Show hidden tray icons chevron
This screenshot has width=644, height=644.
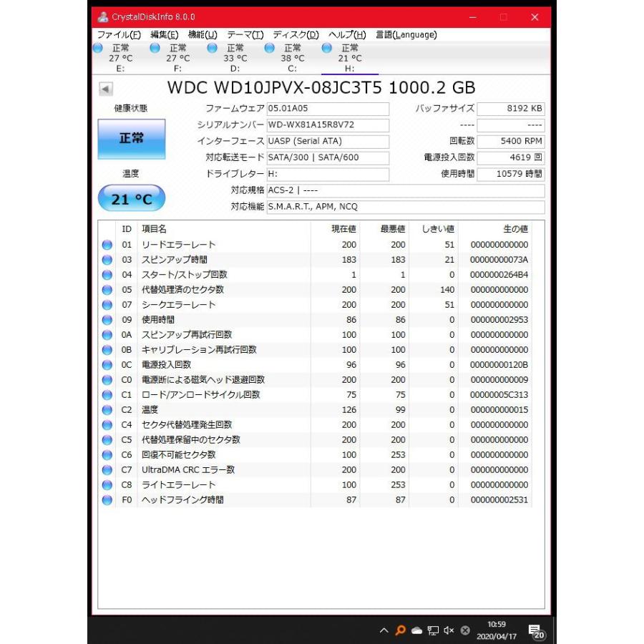[x=384, y=630]
